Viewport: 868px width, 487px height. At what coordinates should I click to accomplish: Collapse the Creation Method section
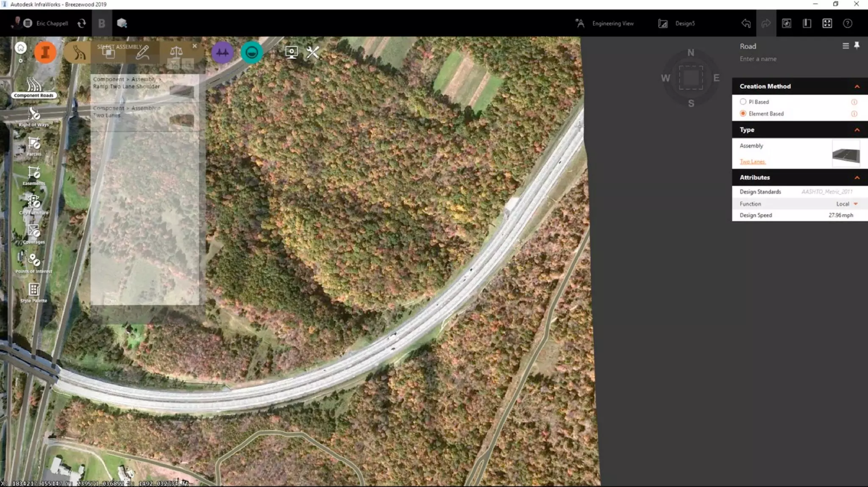click(x=857, y=86)
